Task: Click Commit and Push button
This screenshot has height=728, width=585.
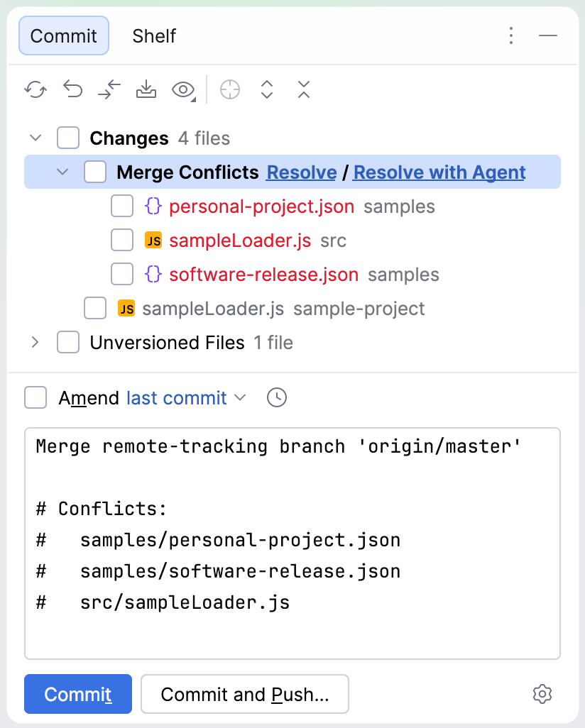Action: [245, 694]
